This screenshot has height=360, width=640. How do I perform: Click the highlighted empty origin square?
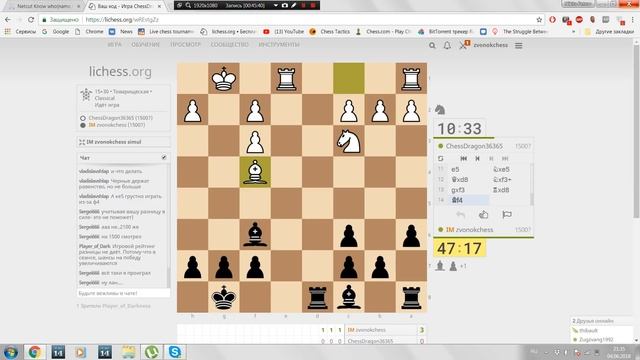(x=349, y=78)
